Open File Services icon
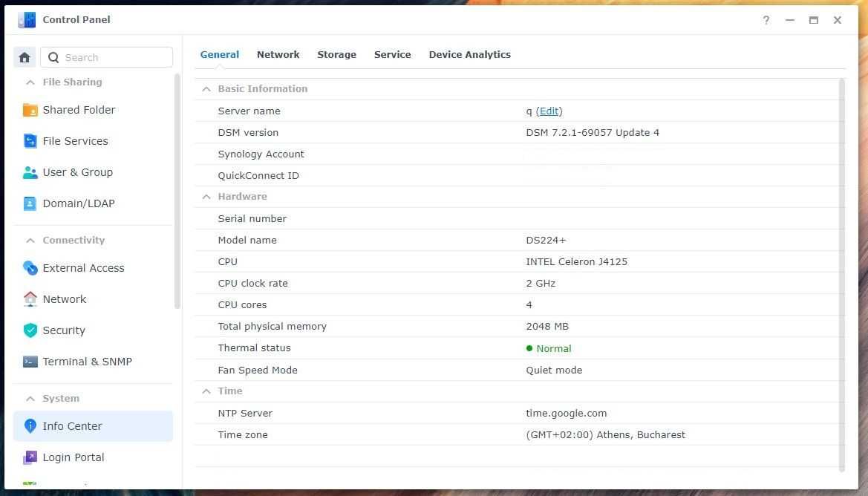 30,141
